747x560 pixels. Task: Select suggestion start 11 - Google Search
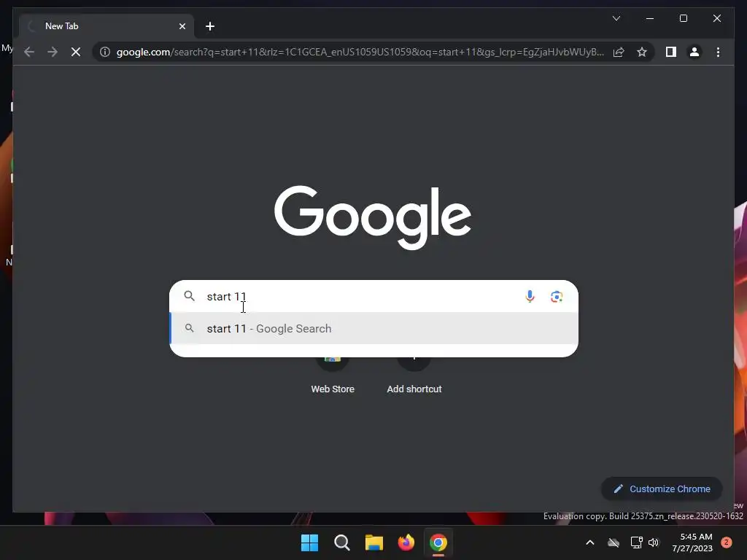point(373,329)
